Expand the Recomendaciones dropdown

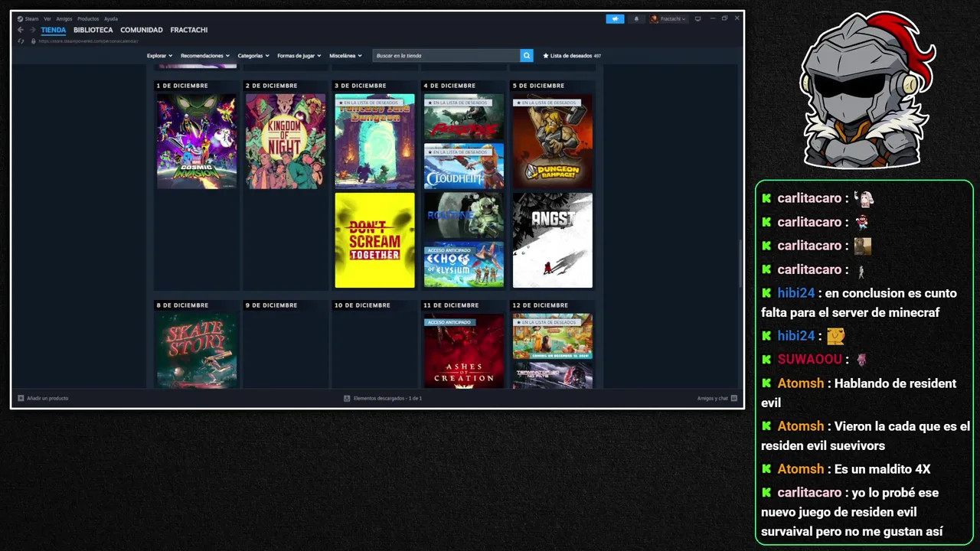pyautogui.click(x=205, y=56)
